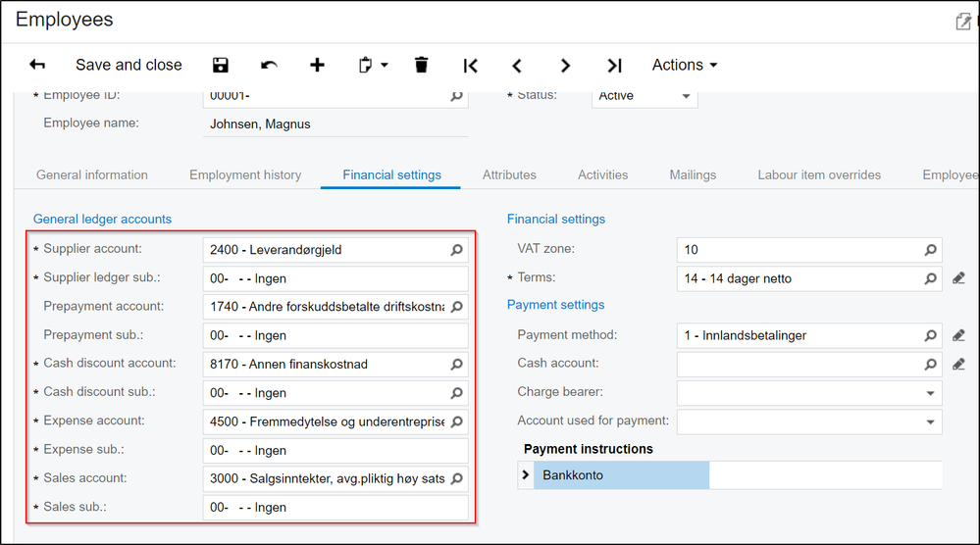Open Supplier account lookup magnifier
Screen dimensions: 980x545
456,250
